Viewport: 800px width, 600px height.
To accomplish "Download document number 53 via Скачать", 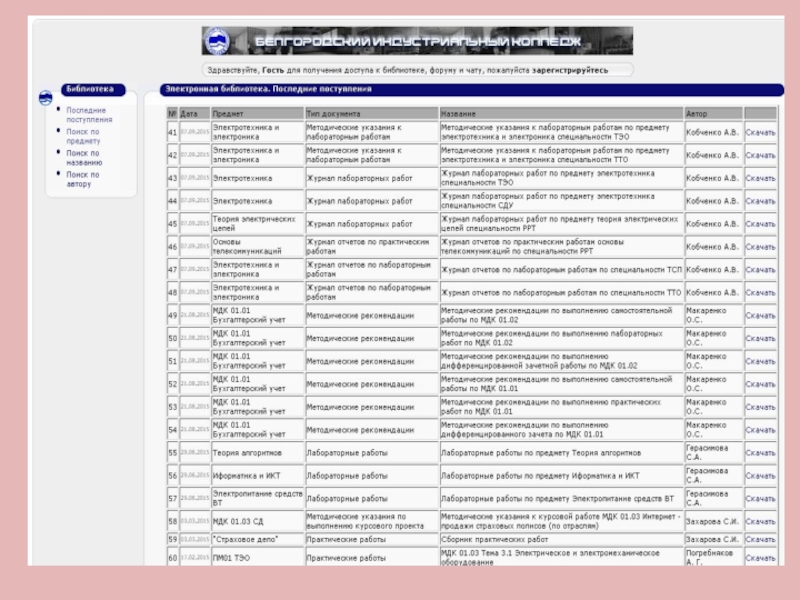I will click(x=760, y=407).
